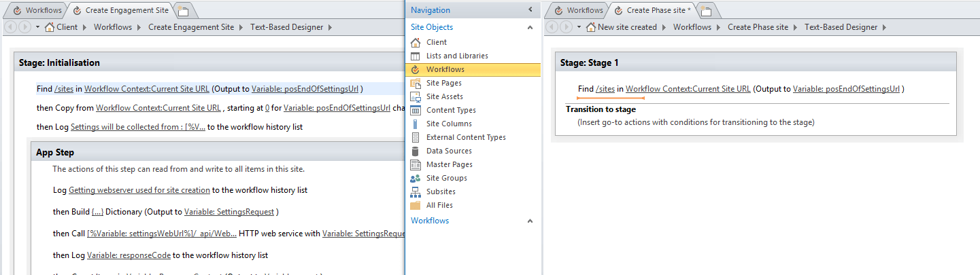Expand arrow after New site created breadcrumb
The height and width of the screenshot is (275, 980).
(664, 27)
